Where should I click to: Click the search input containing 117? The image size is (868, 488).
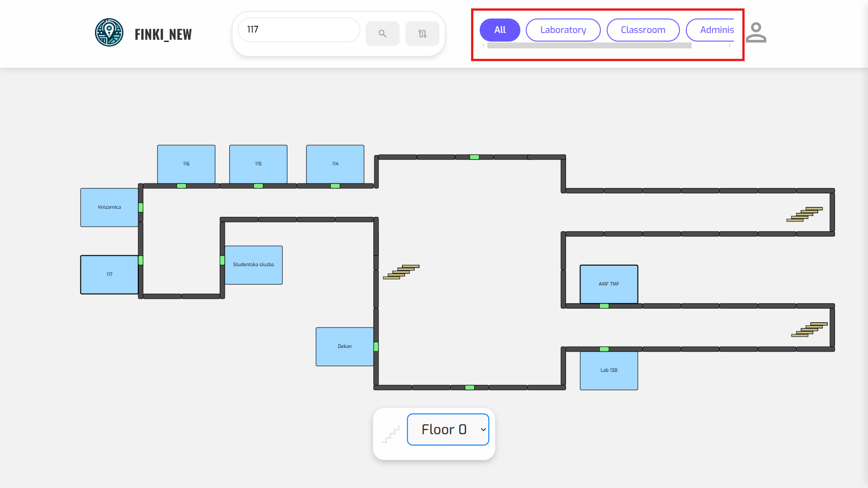click(299, 30)
